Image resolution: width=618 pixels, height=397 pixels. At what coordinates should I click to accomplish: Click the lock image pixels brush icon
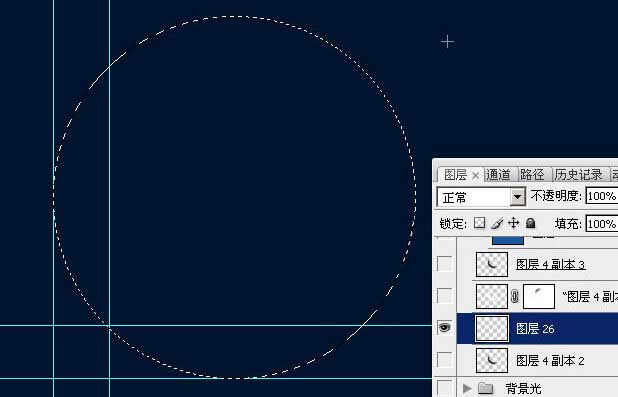click(x=497, y=223)
